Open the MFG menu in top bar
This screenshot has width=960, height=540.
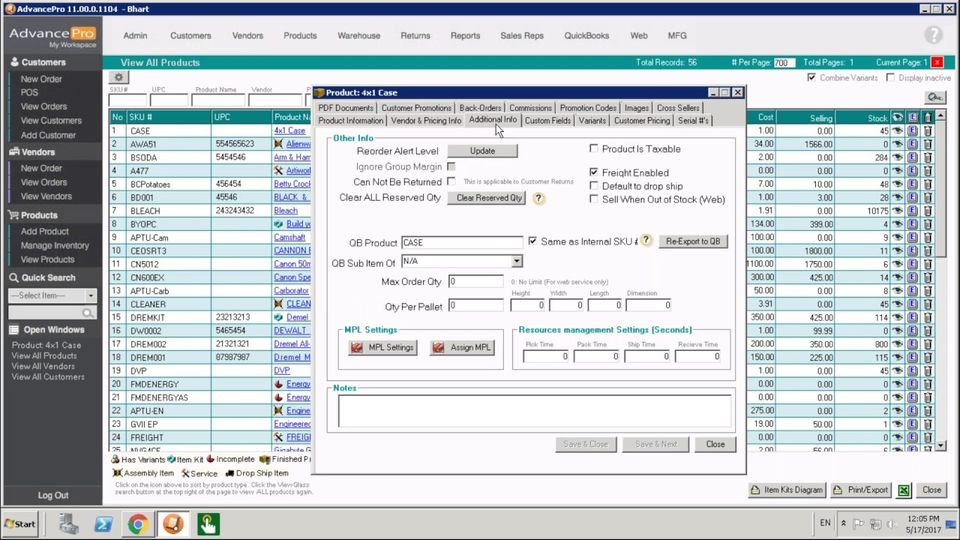[x=677, y=36]
